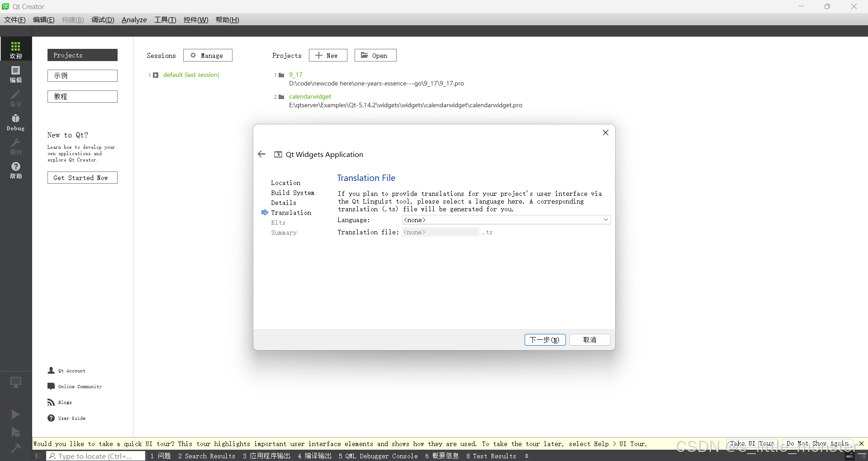Image resolution: width=868 pixels, height=461 pixels.
Task: Click the Qt Account person icon
Action: point(51,371)
